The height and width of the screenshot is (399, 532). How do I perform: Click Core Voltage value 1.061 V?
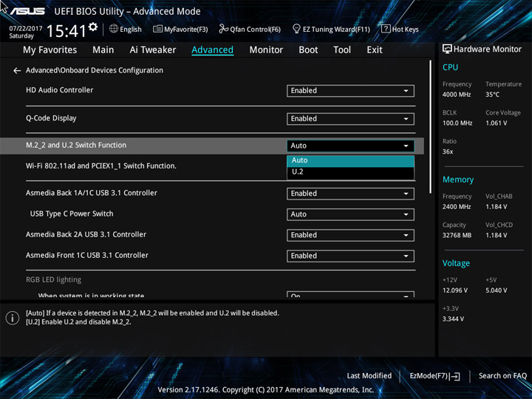coord(496,123)
